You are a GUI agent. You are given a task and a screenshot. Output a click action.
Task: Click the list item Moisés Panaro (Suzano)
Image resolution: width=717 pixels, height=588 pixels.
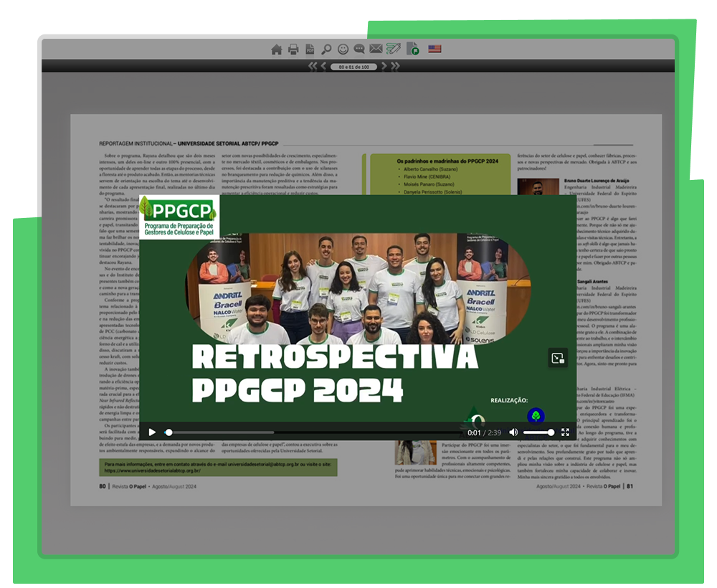(429, 184)
